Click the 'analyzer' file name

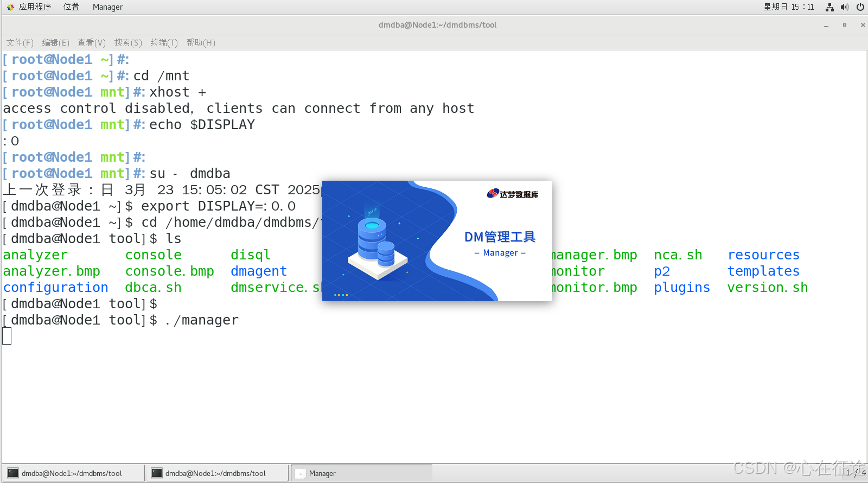(x=35, y=255)
